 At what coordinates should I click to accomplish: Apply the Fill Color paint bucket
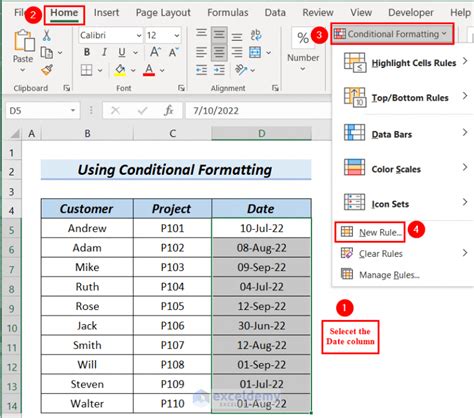click(120, 70)
